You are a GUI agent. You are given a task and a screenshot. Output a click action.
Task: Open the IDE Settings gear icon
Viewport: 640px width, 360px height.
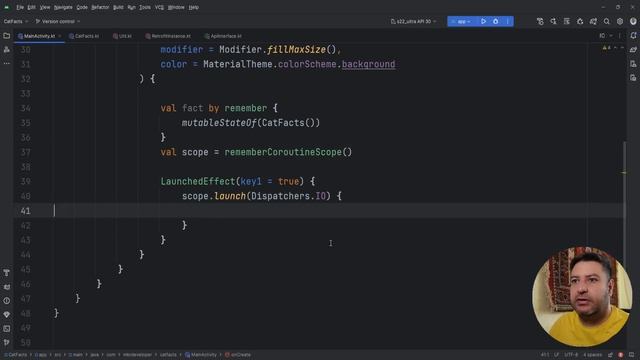pos(620,21)
